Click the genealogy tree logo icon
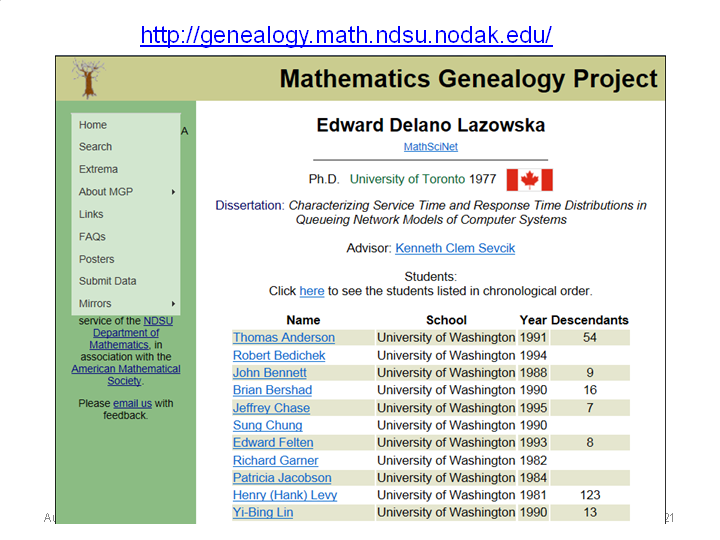Screen dimensions: 720x540 pos(88,79)
